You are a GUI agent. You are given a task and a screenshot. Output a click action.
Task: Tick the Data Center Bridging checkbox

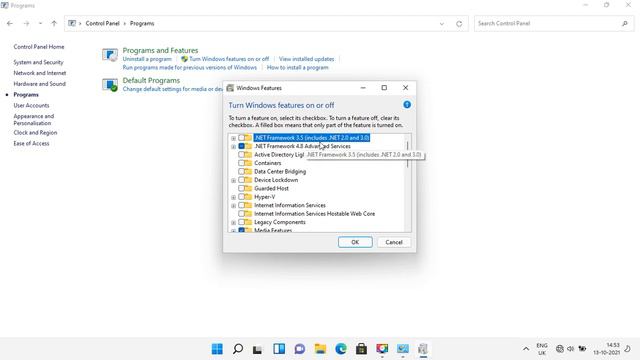pos(241,171)
